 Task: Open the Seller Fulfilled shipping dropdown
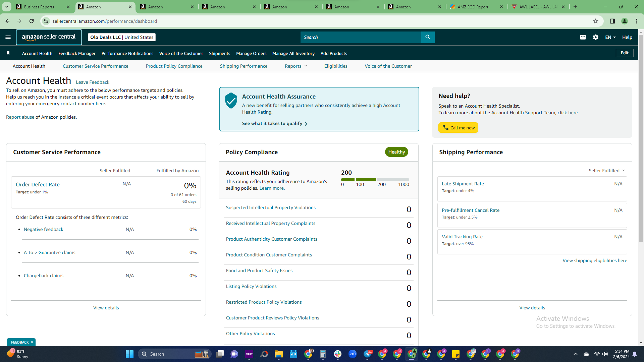point(607,171)
